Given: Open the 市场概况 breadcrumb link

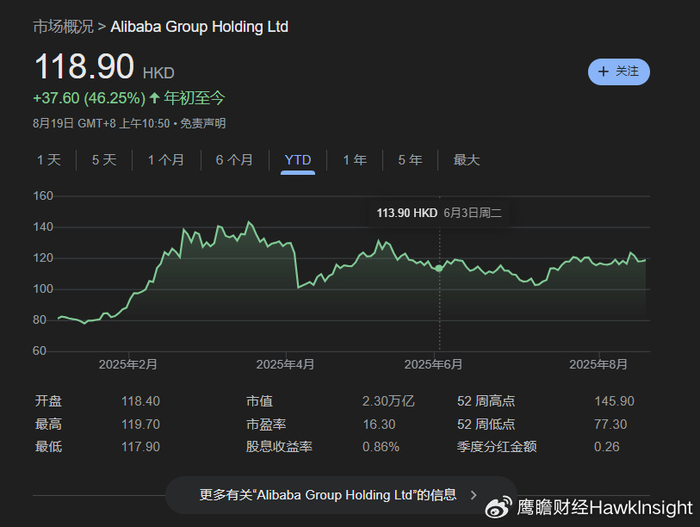Looking at the screenshot, I should click(x=63, y=27).
